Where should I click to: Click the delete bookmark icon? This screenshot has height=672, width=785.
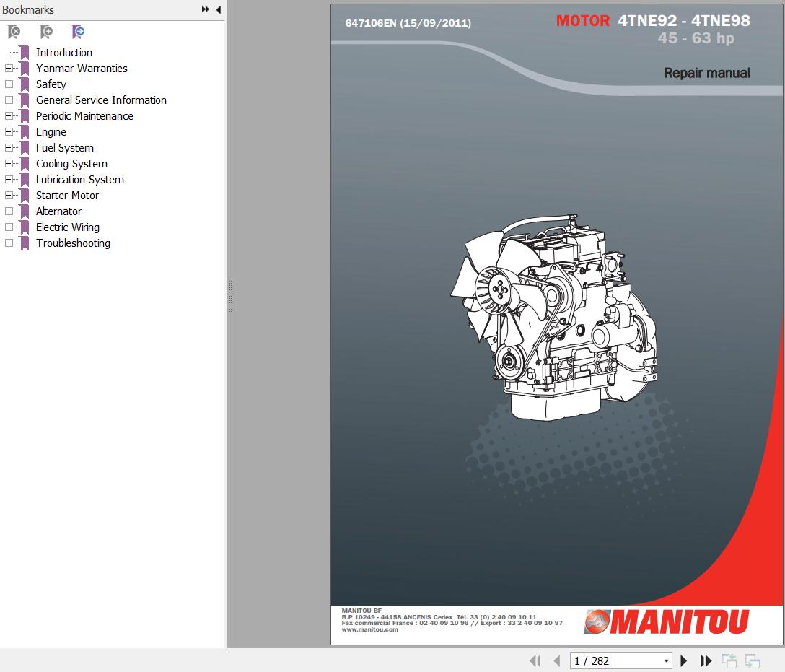pos(14,32)
